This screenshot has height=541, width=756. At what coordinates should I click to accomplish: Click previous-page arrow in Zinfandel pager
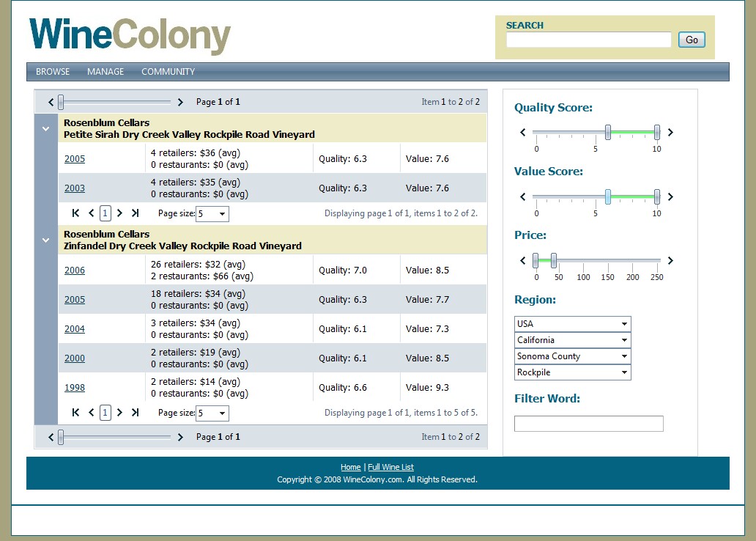pos(91,412)
